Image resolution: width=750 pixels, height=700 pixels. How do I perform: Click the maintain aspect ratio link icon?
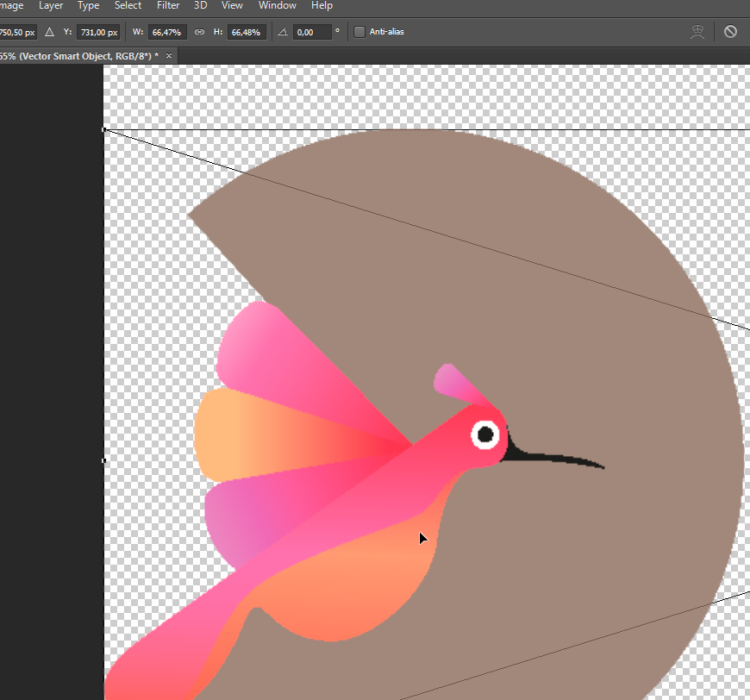tap(199, 32)
